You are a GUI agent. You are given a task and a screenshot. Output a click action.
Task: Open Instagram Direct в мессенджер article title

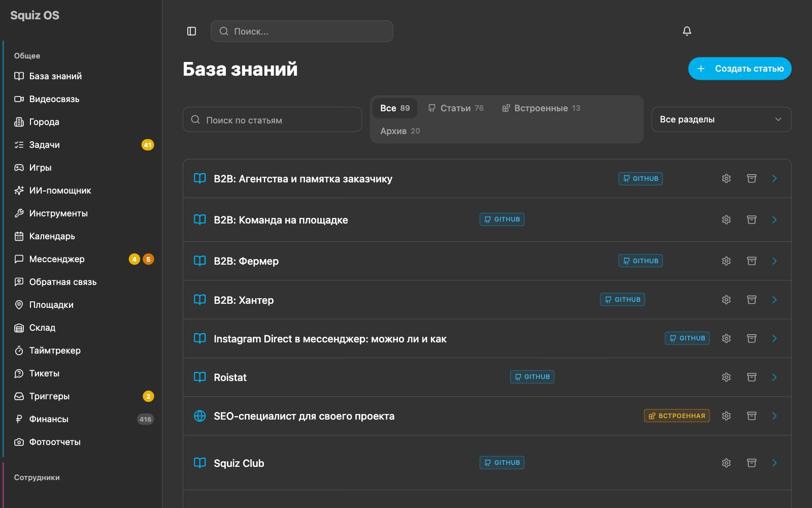click(x=330, y=339)
